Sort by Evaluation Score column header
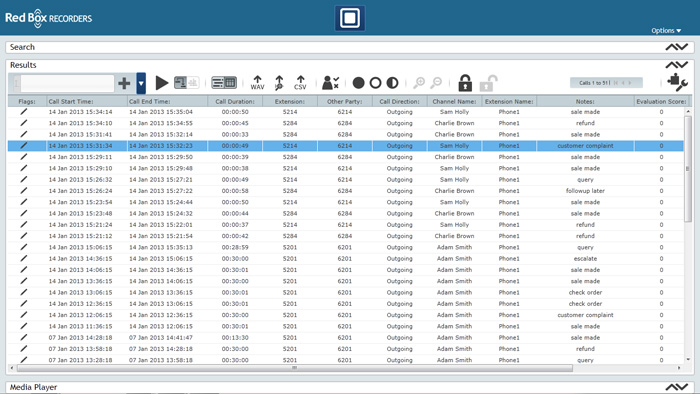This screenshot has width=700, height=394. pos(661,101)
